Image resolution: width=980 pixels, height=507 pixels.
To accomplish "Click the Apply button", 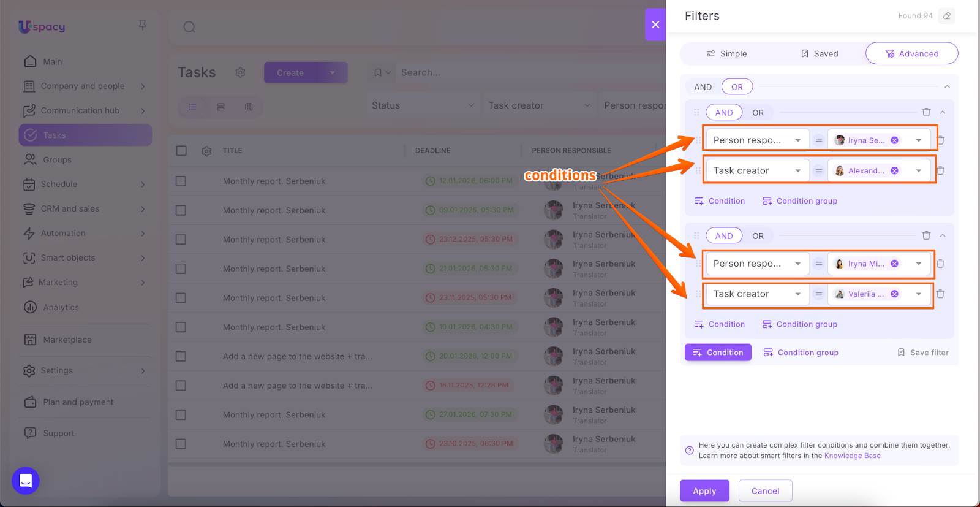I will 704,491.
